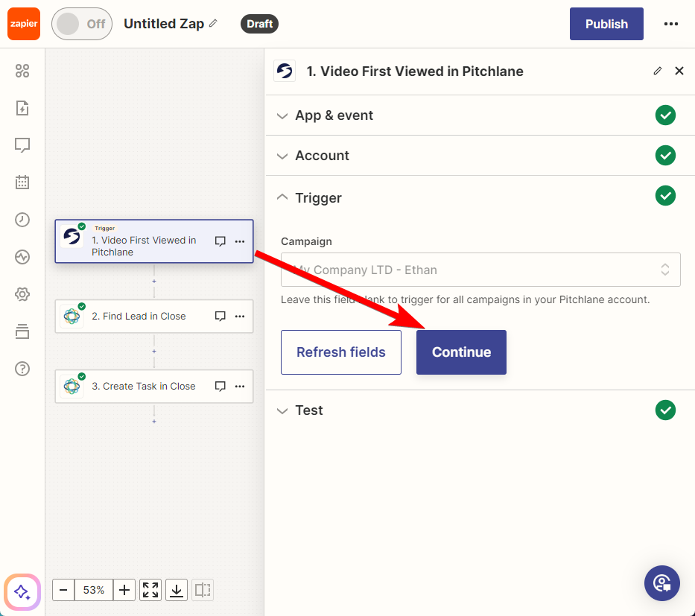Click the Pitchlane app logo in panel header
The width and height of the screenshot is (695, 616).
pos(285,71)
